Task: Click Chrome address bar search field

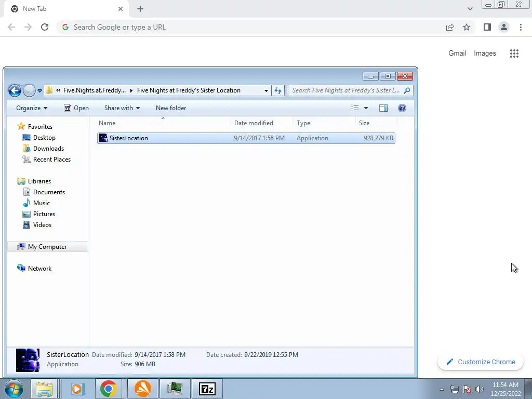Action: (x=251, y=27)
